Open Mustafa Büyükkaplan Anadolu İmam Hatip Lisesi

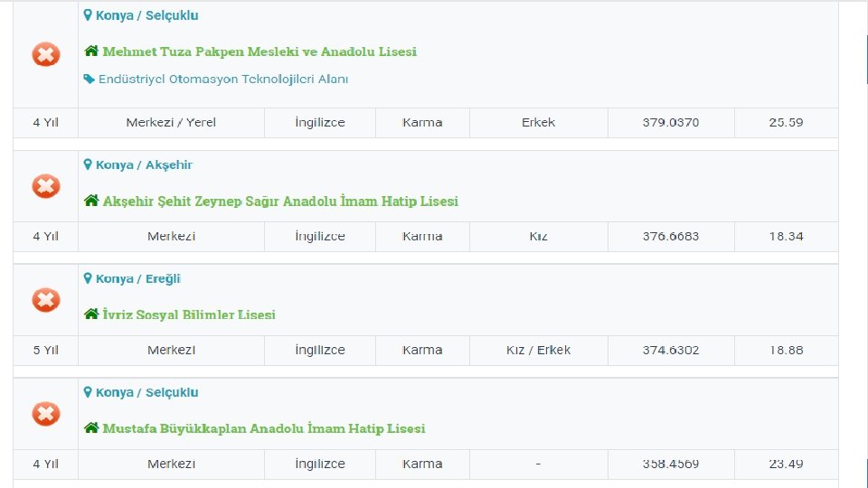pos(264,428)
